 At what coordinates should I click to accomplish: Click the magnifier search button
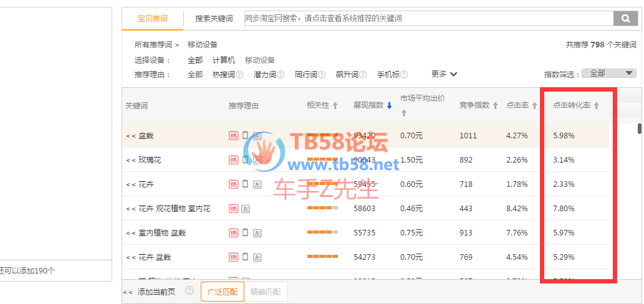[624, 19]
